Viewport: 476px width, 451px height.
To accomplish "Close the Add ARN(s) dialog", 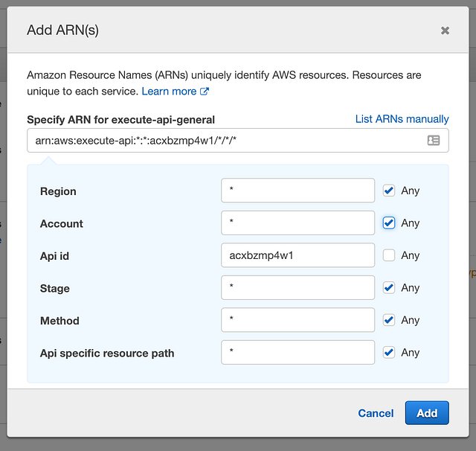I will pos(445,31).
